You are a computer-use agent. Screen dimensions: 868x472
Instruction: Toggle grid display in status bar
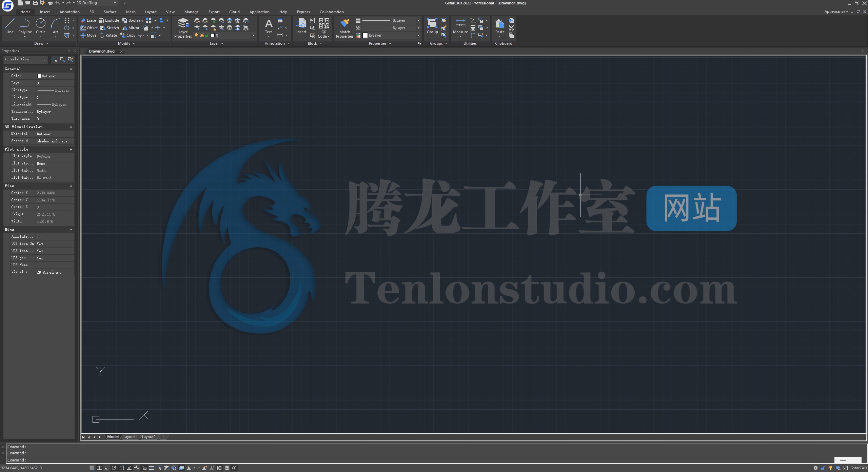tap(99, 468)
